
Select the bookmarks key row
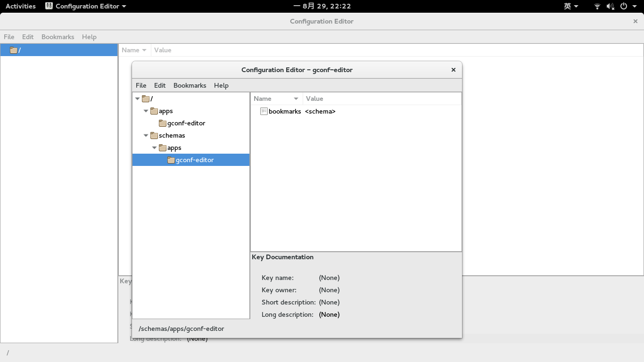pos(356,111)
